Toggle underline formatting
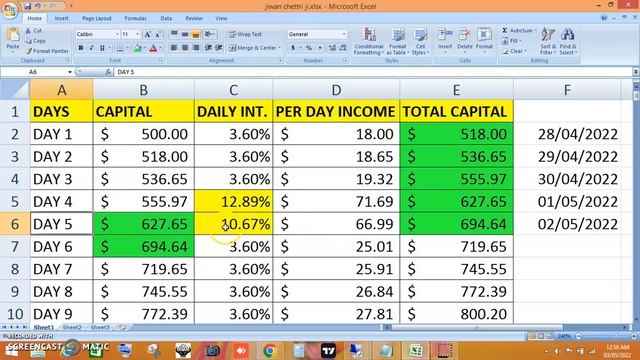 (102, 48)
